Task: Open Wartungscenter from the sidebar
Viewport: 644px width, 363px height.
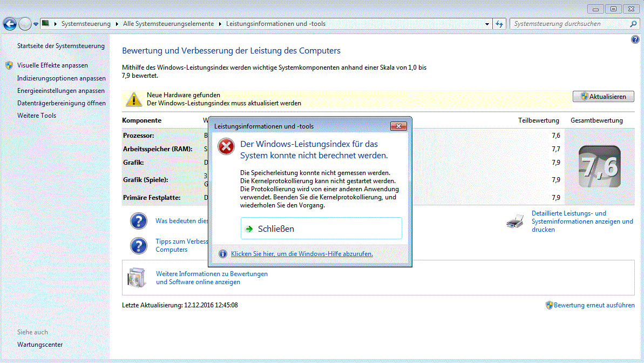Action: click(x=40, y=345)
